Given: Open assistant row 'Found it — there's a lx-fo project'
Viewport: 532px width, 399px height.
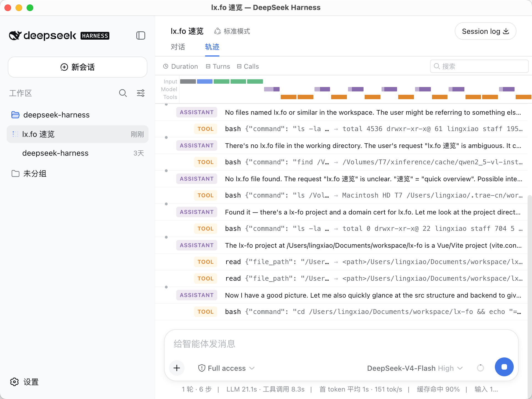Looking at the screenshot, I should 341,212.
